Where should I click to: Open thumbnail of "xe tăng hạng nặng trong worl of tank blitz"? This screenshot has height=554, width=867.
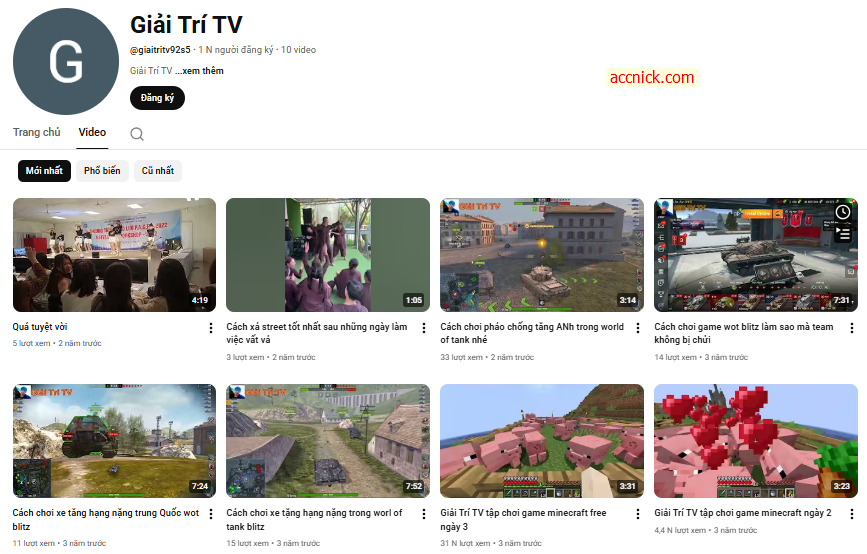[x=327, y=441]
